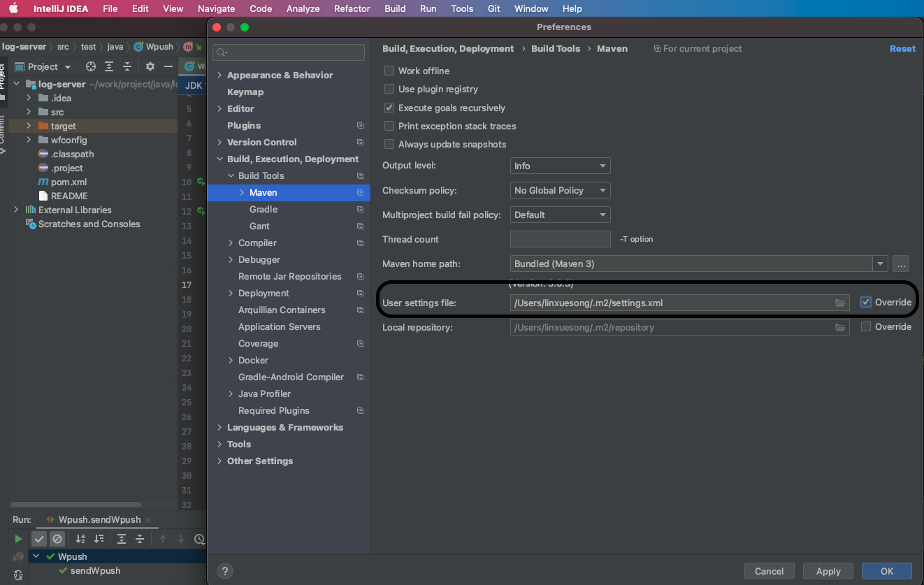
Task: Select Wpush.sendWpush run tab
Action: [99, 520]
